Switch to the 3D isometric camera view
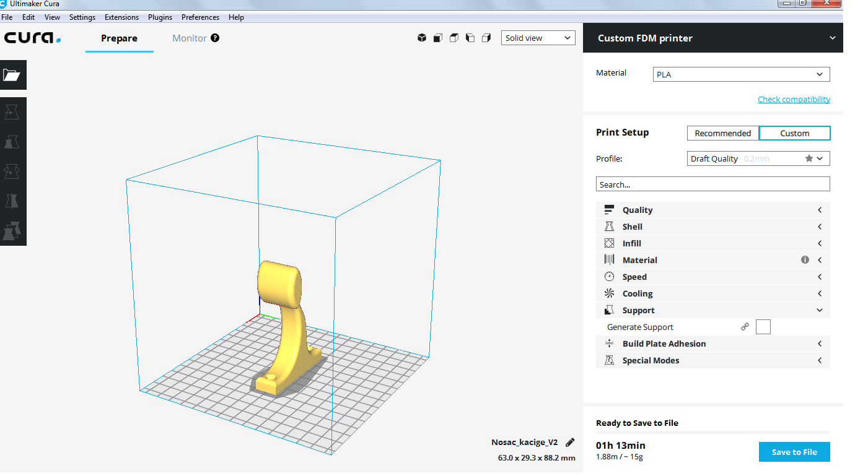This screenshot has height=476, width=868. tap(422, 38)
